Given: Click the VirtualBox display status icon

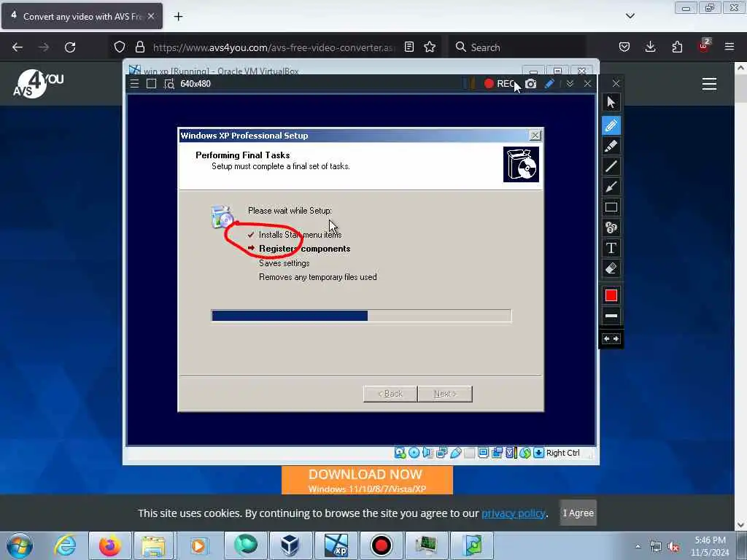Looking at the screenshot, I should coord(483,453).
